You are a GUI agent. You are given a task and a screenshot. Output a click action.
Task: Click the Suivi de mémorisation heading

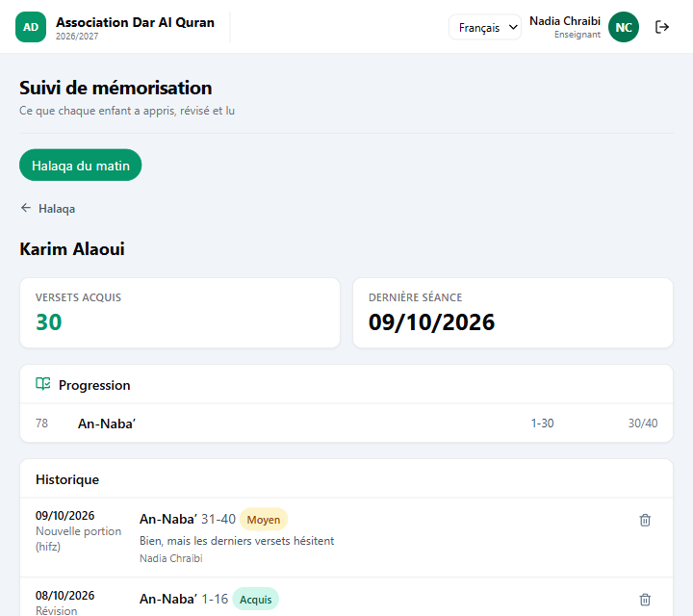click(x=115, y=88)
